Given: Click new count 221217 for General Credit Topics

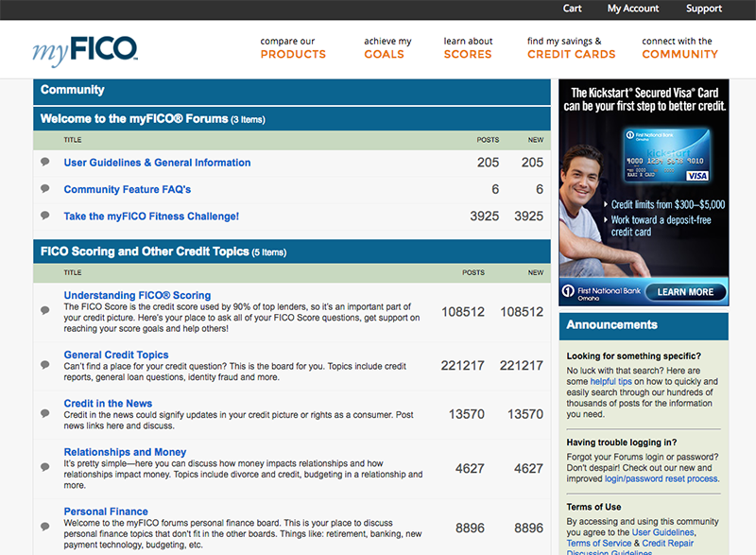Looking at the screenshot, I should click(522, 366).
